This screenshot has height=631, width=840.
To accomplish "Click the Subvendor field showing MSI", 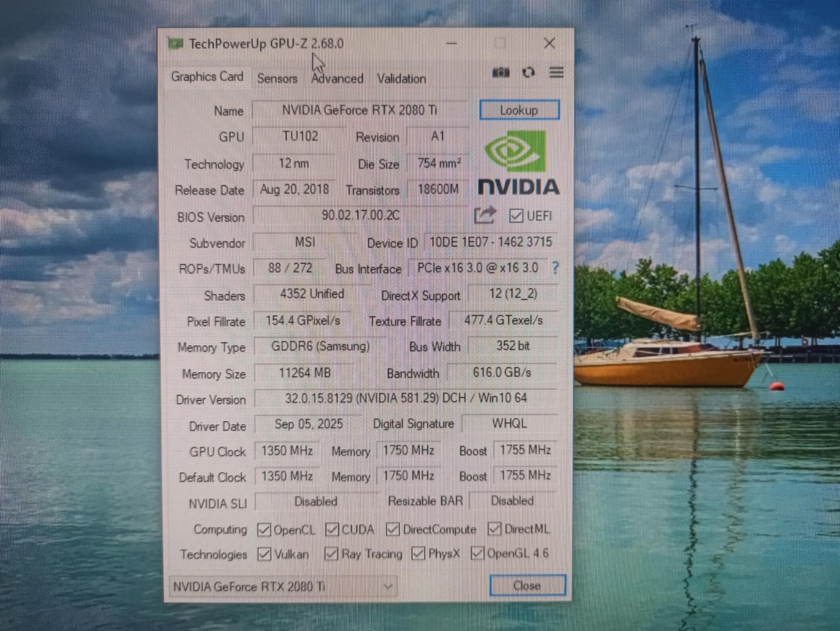I will 305,242.
